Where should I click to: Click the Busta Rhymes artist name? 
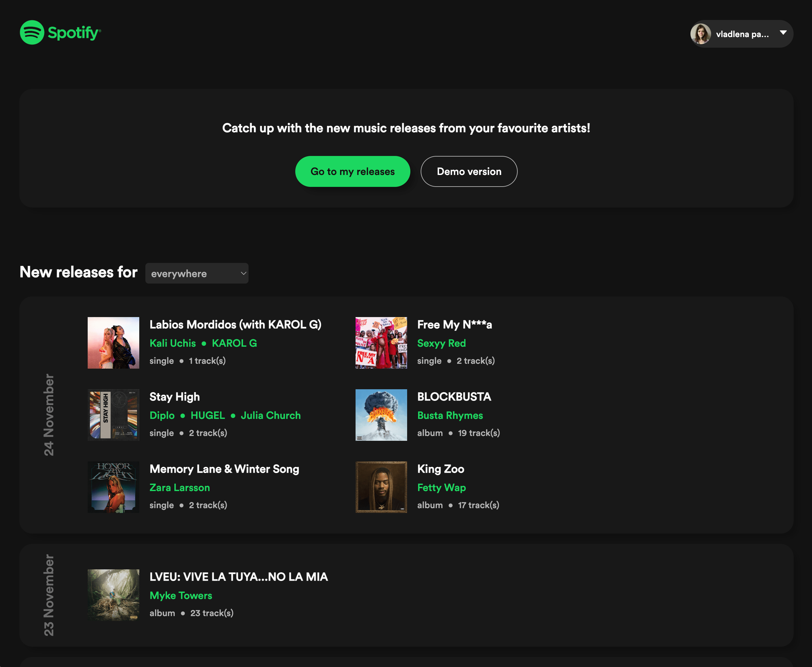(x=450, y=415)
